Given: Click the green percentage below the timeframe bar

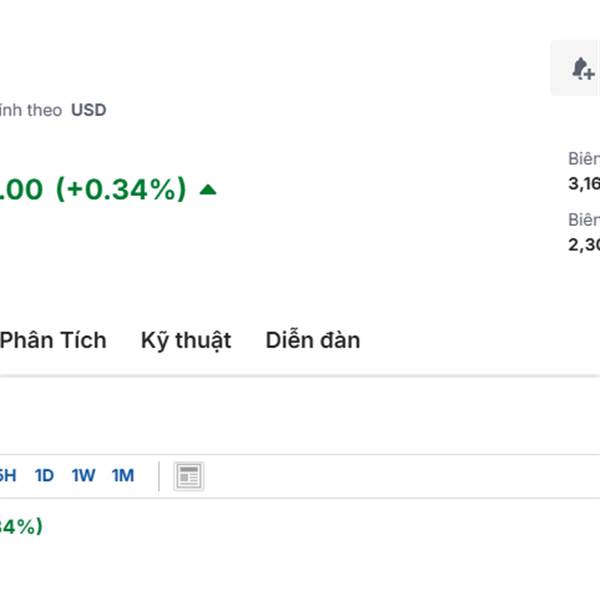Looking at the screenshot, I should click(20, 526).
